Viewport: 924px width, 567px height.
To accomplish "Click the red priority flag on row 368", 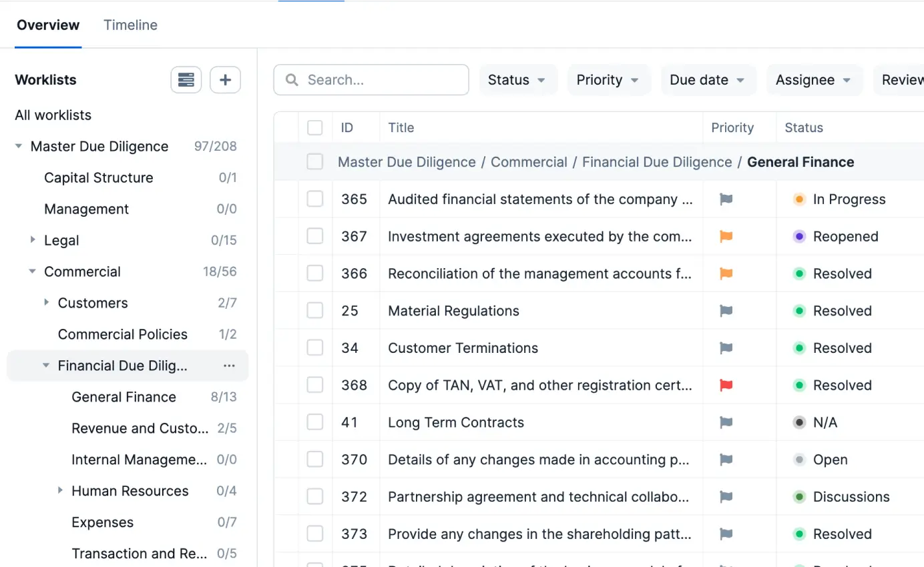I will coord(725,385).
